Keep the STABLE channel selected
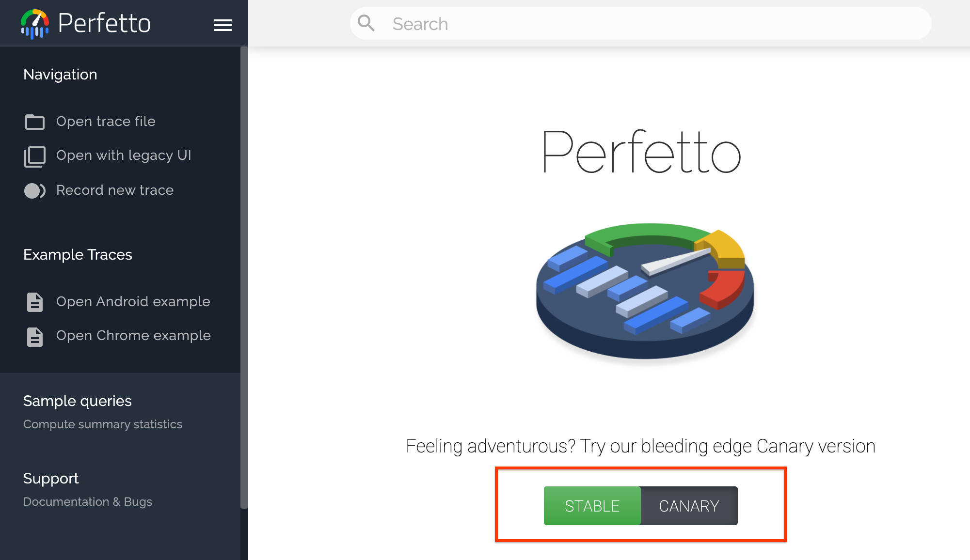The height and width of the screenshot is (560, 970). (592, 506)
